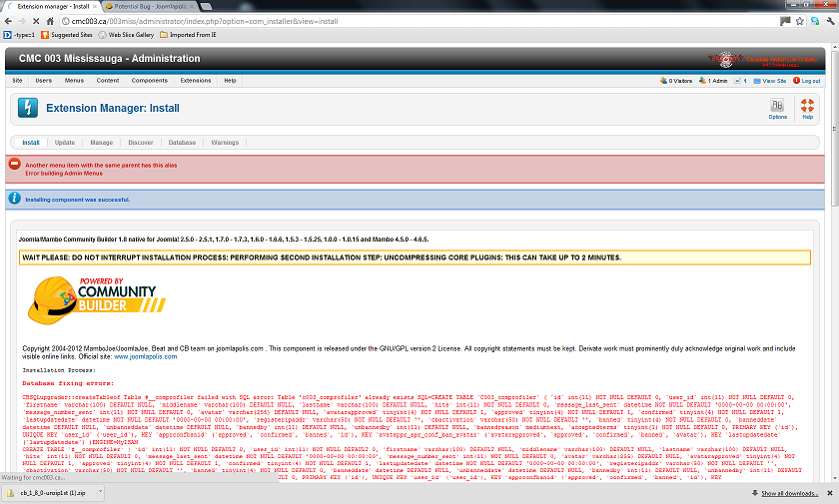Click the blue info message icon
The image size is (839, 504).
click(x=14, y=199)
